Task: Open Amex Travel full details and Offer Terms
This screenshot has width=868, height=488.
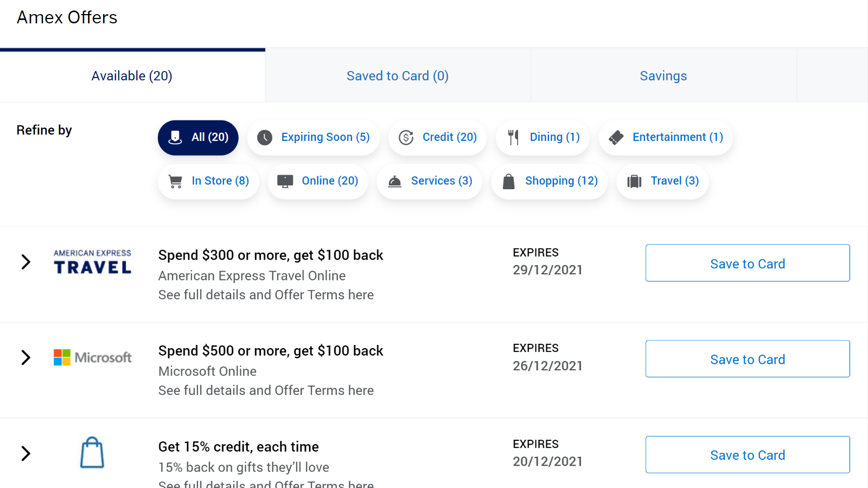Action: pos(266,295)
